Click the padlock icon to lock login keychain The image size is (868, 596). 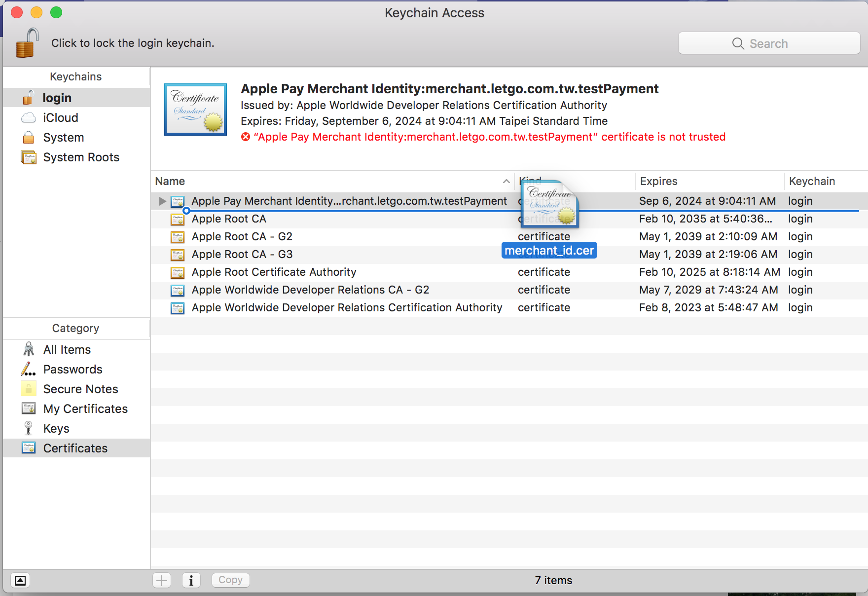pyautogui.click(x=27, y=43)
